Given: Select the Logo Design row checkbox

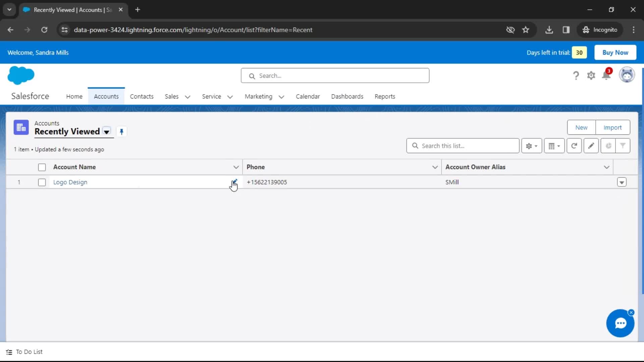Looking at the screenshot, I should click(x=42, y=182).
